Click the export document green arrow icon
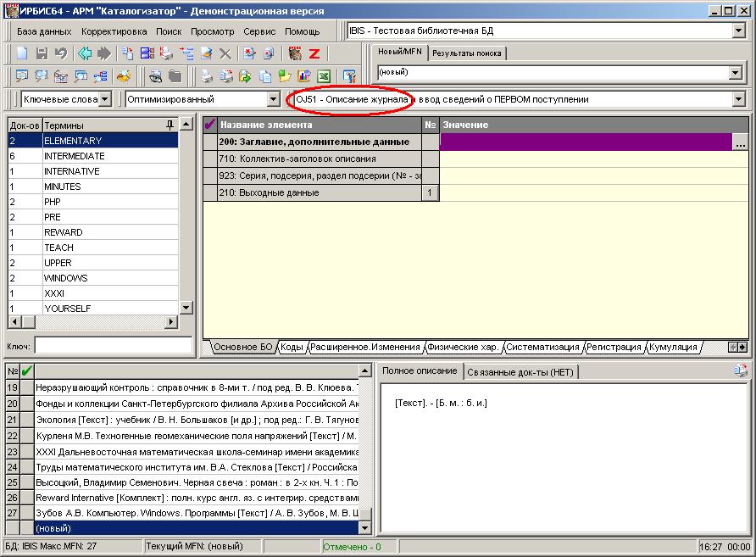 246,75
